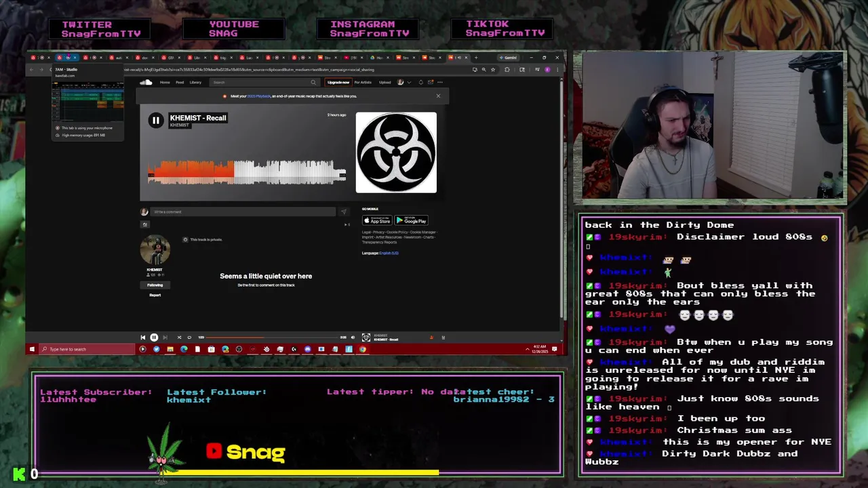Viewport: 868px width, 488px height.
Task: Click the Legal footer link
Action: click(366, 232)
